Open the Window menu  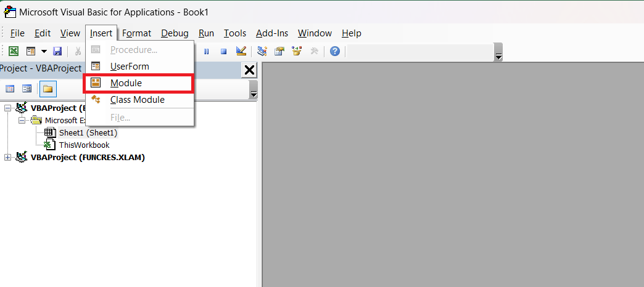(x=315, y=33)
